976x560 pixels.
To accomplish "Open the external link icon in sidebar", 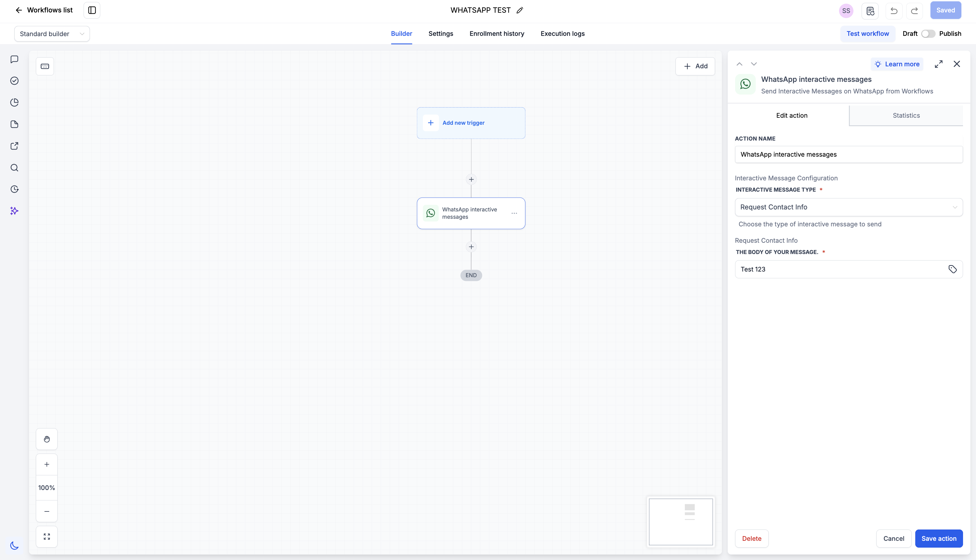I will click(14, 146).
